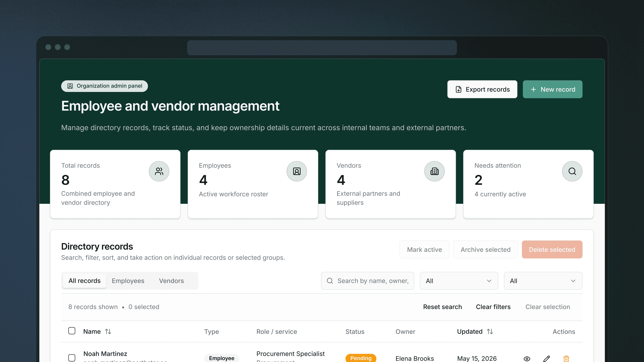The image size is (644, 362).
Task: Click the Noah Martinez name
Action: click(105, 354)
